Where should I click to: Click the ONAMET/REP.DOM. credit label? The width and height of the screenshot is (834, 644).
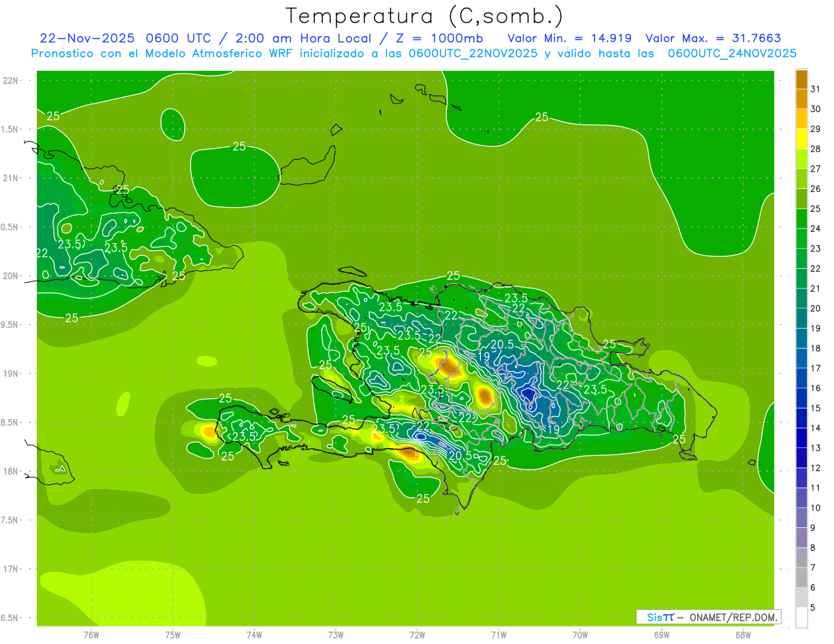[x=731, y=617]
